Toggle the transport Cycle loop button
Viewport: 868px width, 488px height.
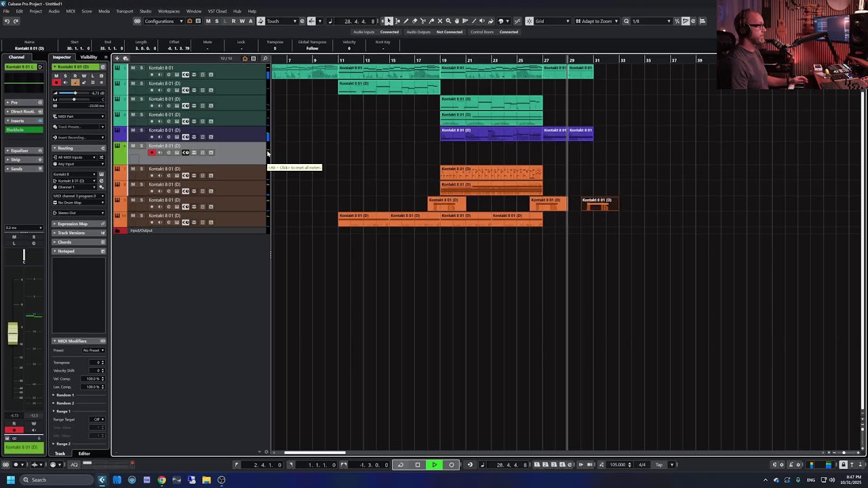click(x=400, y=465)
